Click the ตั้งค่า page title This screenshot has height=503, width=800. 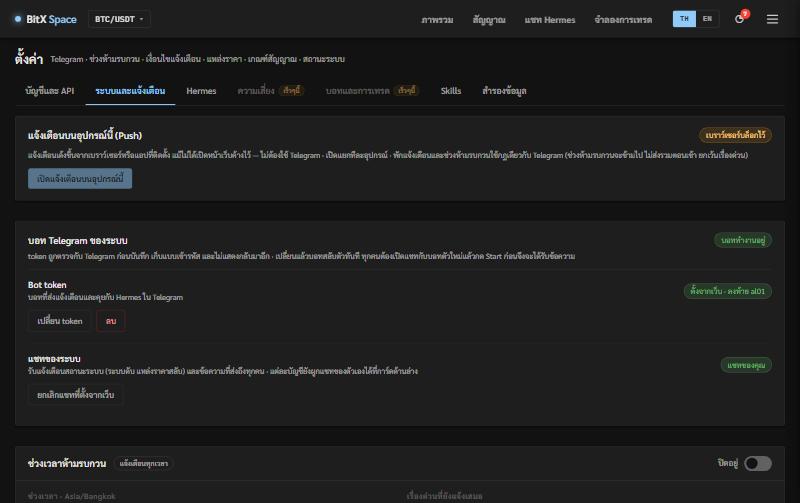click(x=29, y=58)
